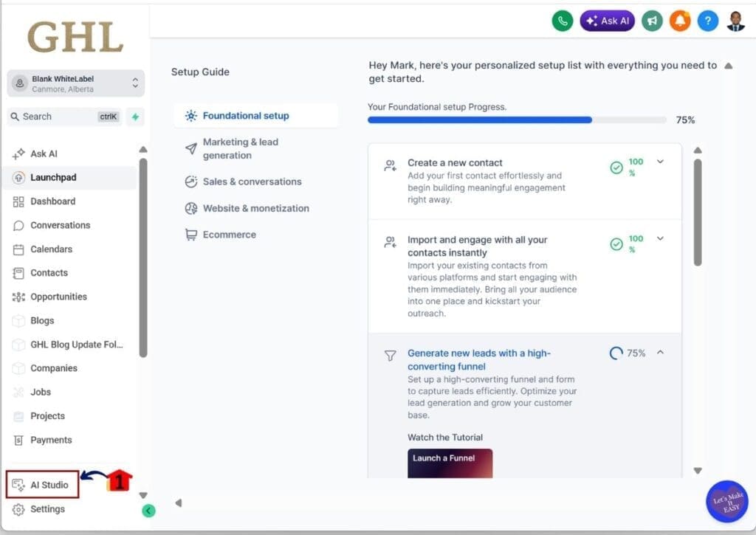
Task: Expand the Create a new contact item
Action: click(661, 162)
